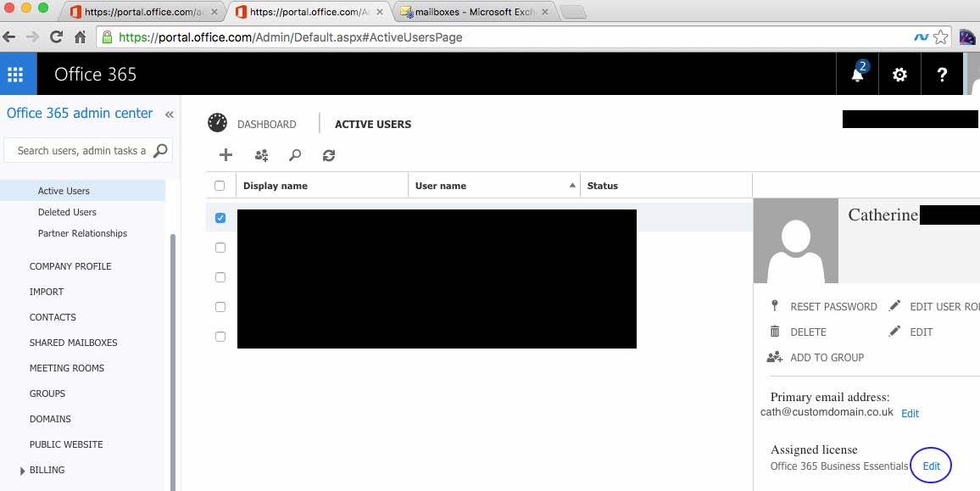Edit the primary email address

[910, 414]
